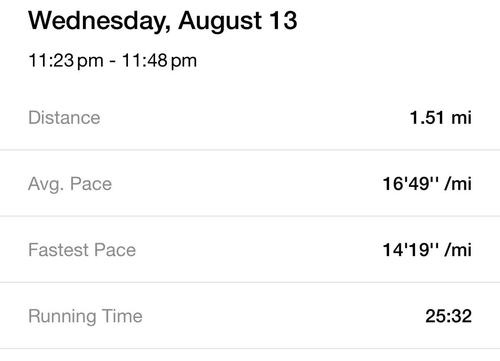This screenshot has width=500, height=361.
Task: Select the August 13 date text
Action: point(238,22)
